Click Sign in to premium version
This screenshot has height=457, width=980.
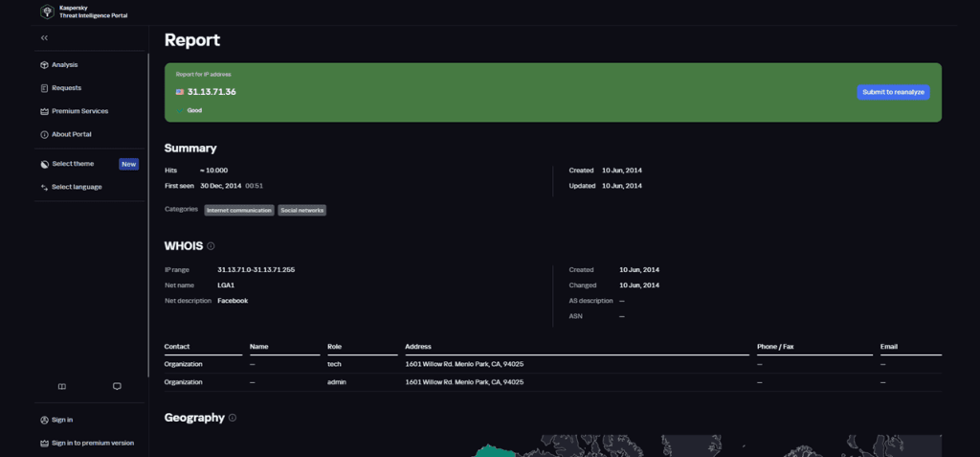click(x=92, y=443)
